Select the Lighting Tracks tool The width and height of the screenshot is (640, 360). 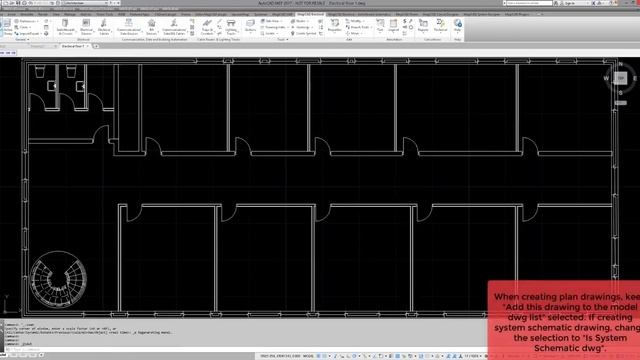pos(231,27)
